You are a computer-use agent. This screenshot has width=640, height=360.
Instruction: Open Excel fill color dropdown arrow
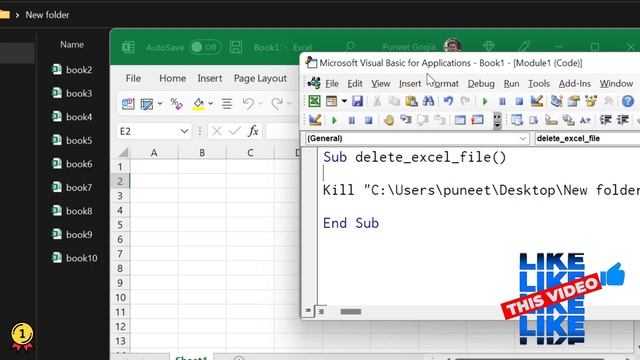pos(211,104)
